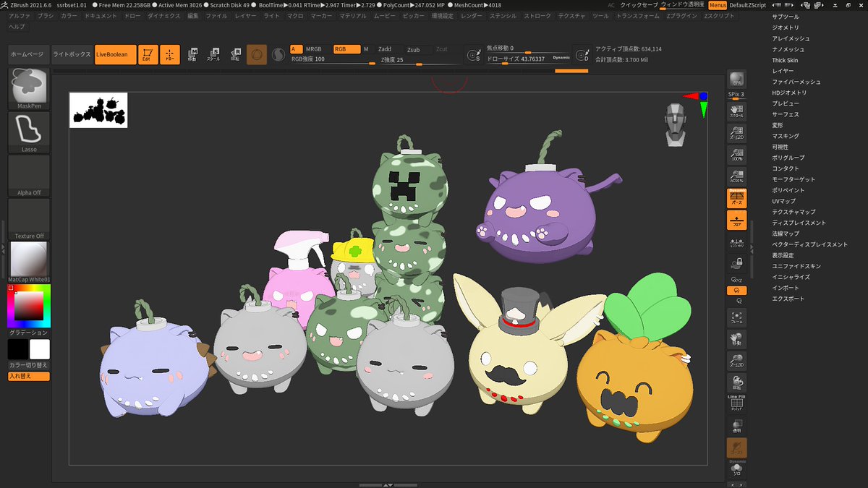Pick a color in the color picker square
The width and height of the screenshot is (868, 488).
tap(29, 306)
